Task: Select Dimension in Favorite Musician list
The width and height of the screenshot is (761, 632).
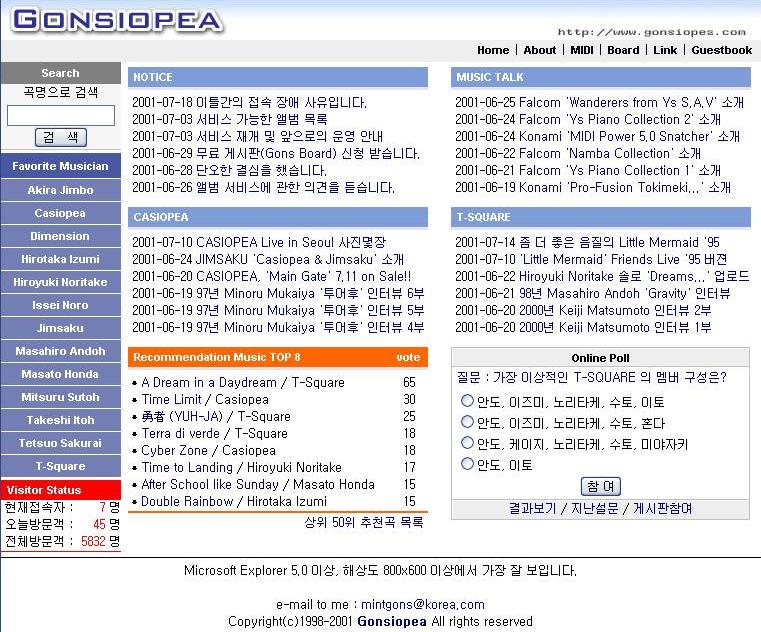Action: point(60,236)
